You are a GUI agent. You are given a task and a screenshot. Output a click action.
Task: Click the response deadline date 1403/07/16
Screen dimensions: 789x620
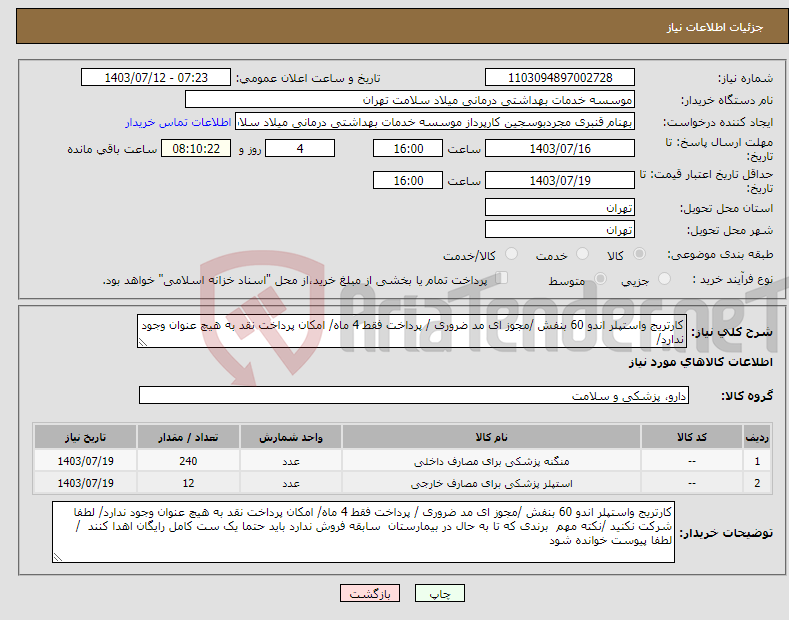coord(560,148)
